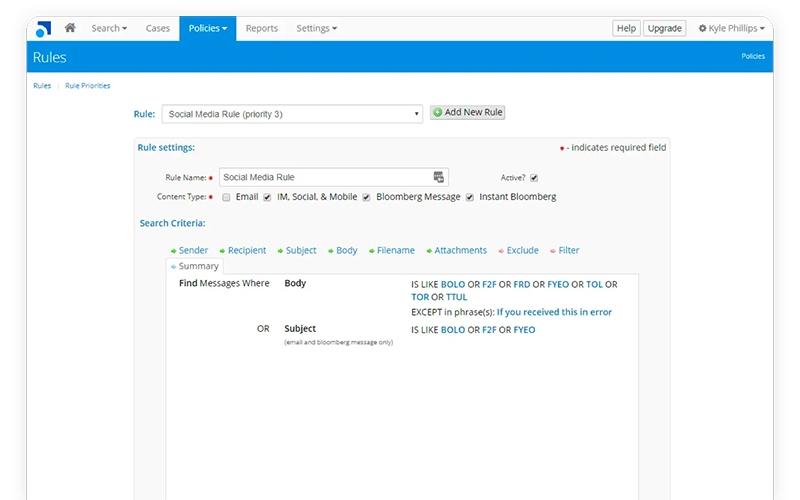Open the Reports menu item
This screenshot has width=800, height=500.
262,28
